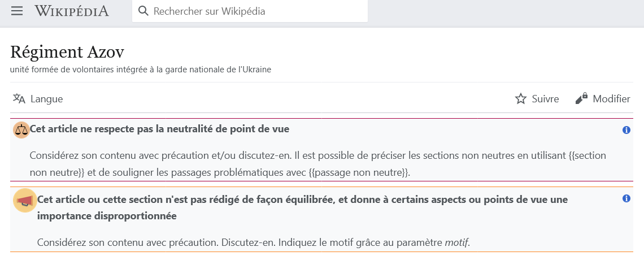Click the italic word motif
Image resolution: width=644 pixels, height=260 pixels.
(456, 243)
